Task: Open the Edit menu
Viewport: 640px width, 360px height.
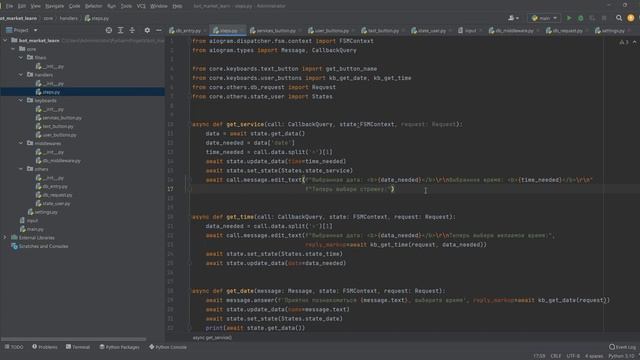Action: tap(22, 6)
